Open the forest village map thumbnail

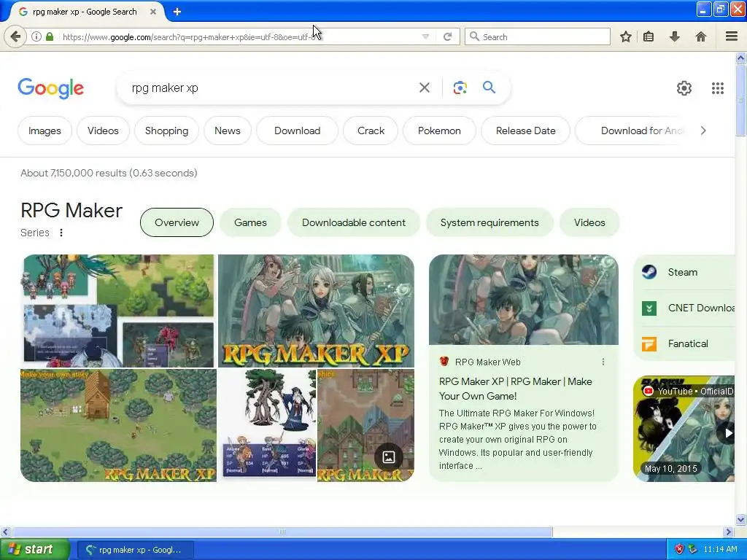(118, 425)
